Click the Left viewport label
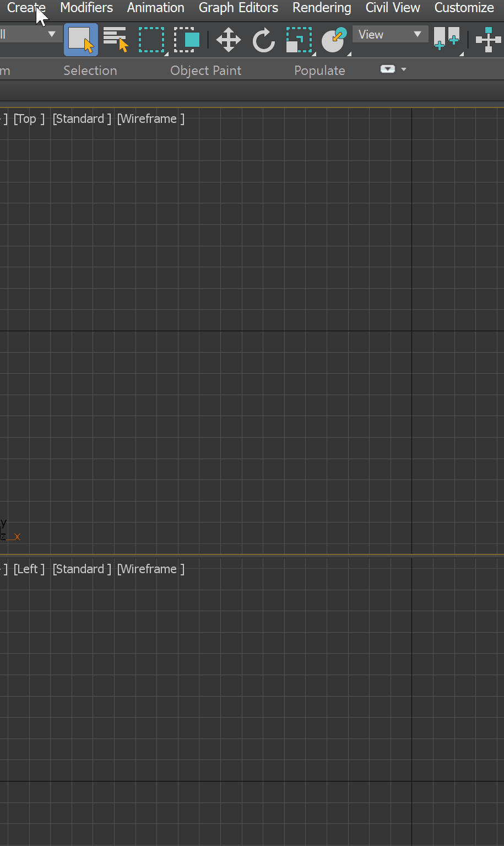 [x=29, y=568]
